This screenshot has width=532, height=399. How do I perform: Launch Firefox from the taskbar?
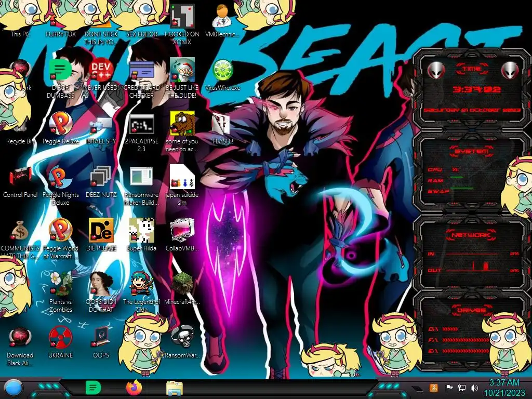pyautogui.click(x=134, y=388)
